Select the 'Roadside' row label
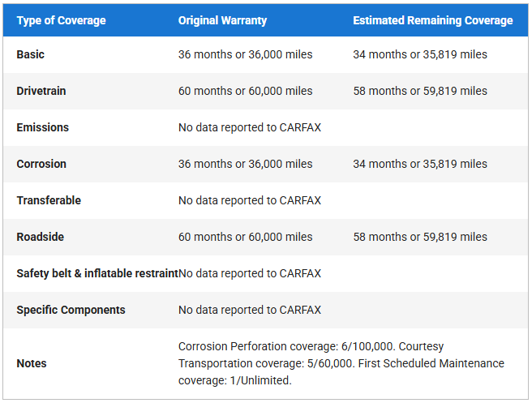 [41, 237]
